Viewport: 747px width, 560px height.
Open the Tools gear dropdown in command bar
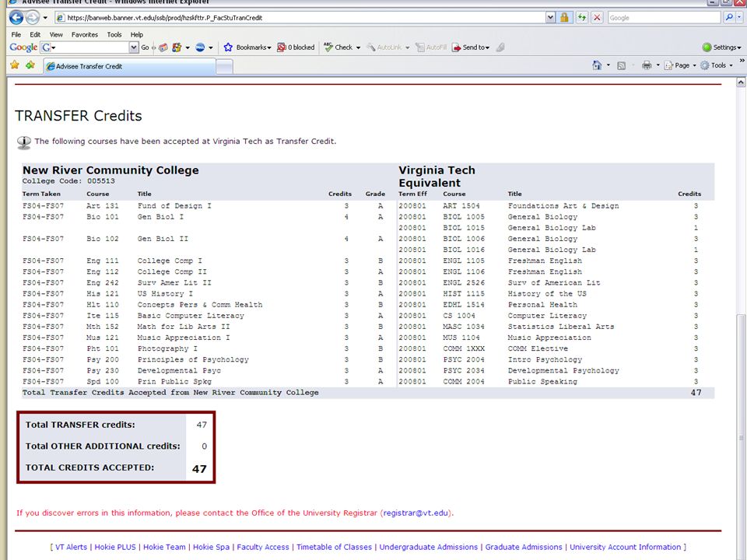click(717, 65)
